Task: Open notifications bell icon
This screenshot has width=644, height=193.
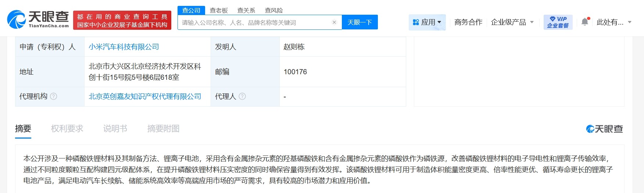Action: 585,22
